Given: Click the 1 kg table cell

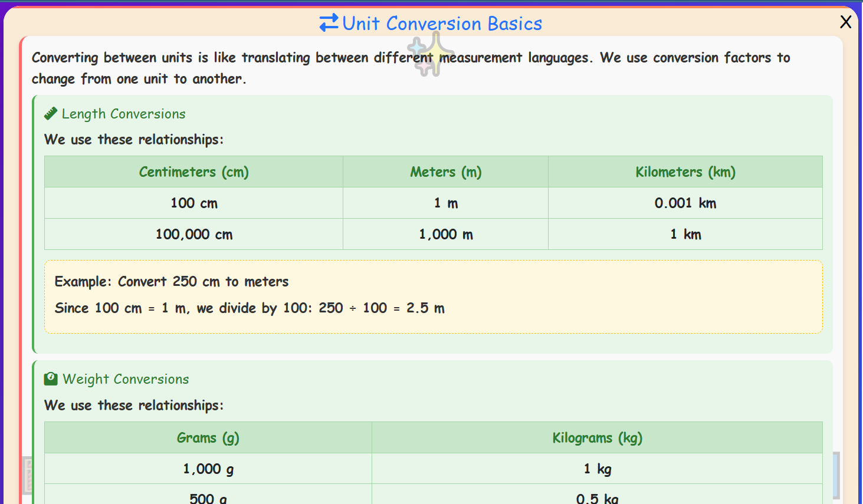Looking at the screenshot, I should 597,469.
